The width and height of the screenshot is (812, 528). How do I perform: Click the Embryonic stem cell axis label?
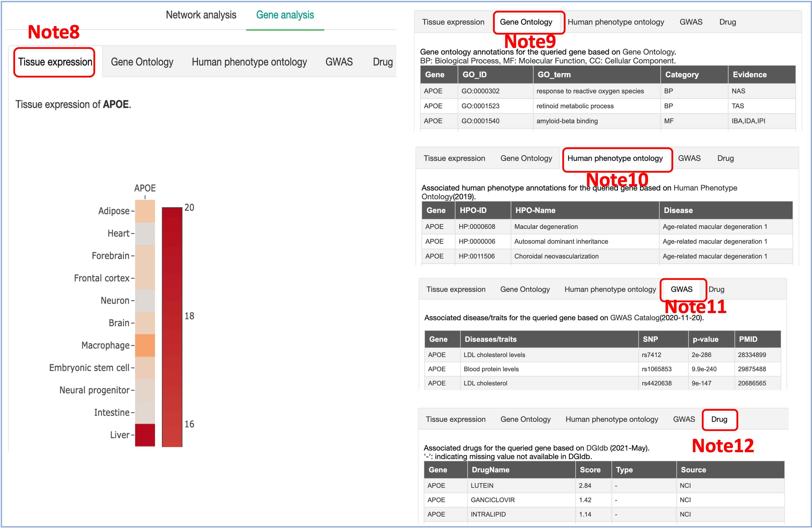coord(89,368)
